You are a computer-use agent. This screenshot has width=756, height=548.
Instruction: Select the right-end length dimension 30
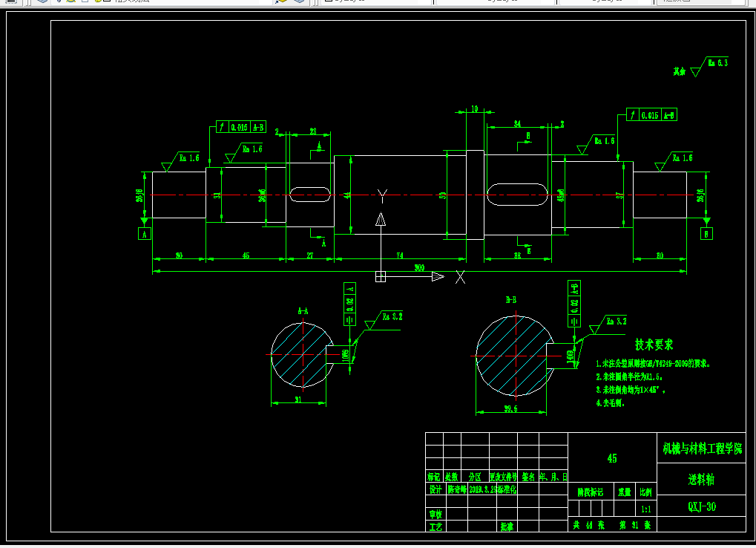(x=660, y=255)
